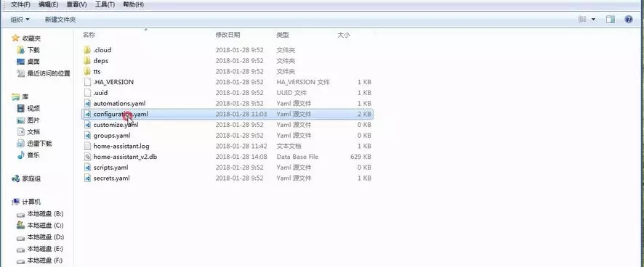Click the file name home-assistant_v2.db
The width and height of the screenshot is (644, 267).
point(125,157)
